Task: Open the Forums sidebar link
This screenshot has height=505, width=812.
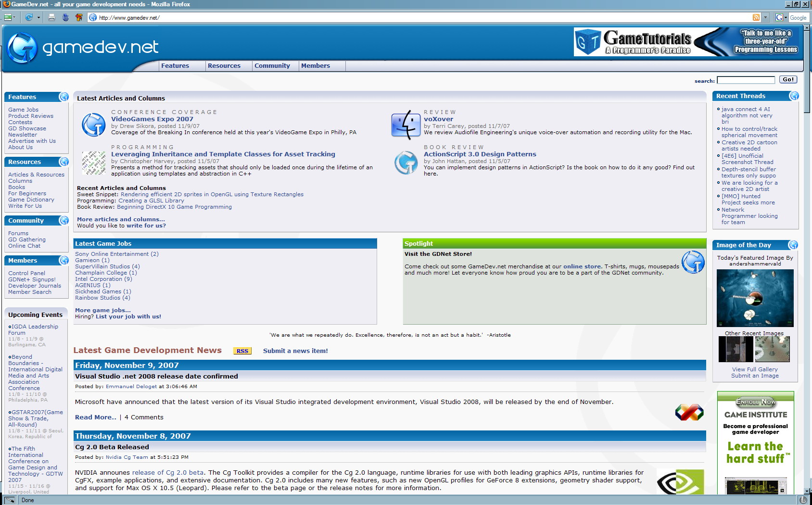Action: coord(18,233)
